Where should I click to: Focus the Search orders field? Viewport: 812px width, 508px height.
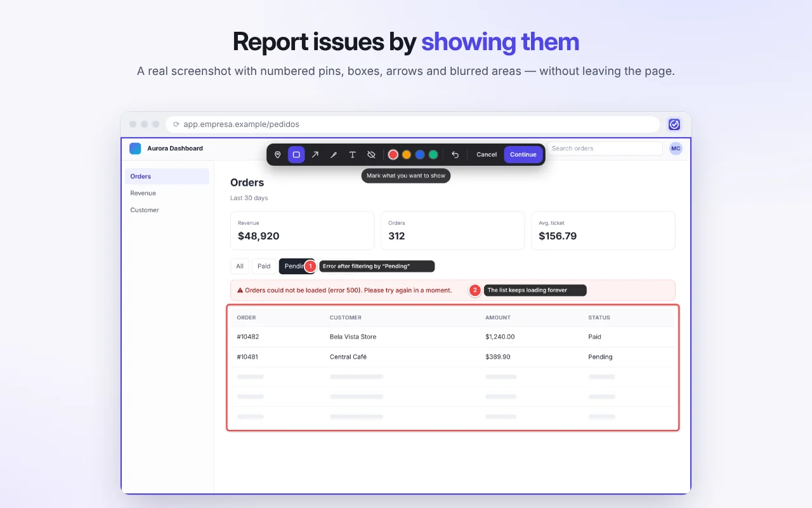(x=605, y=149)
